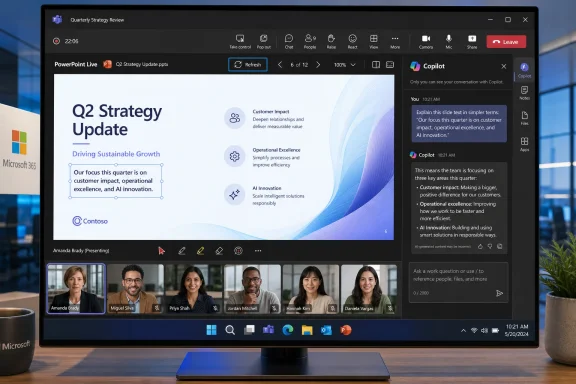The width and height of the screenshot is (576, 384).
Task: Select the yellow highlighter tool
Action: coord(200,251)
